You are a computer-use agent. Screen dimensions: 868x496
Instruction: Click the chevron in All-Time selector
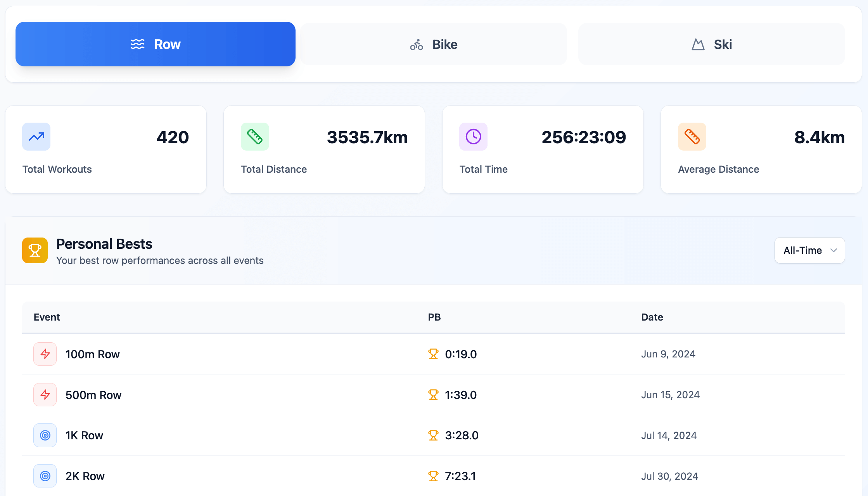point(833,250)
